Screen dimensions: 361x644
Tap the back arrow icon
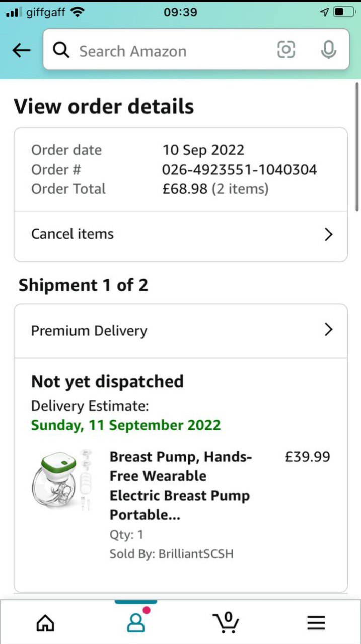click(21, 50)
